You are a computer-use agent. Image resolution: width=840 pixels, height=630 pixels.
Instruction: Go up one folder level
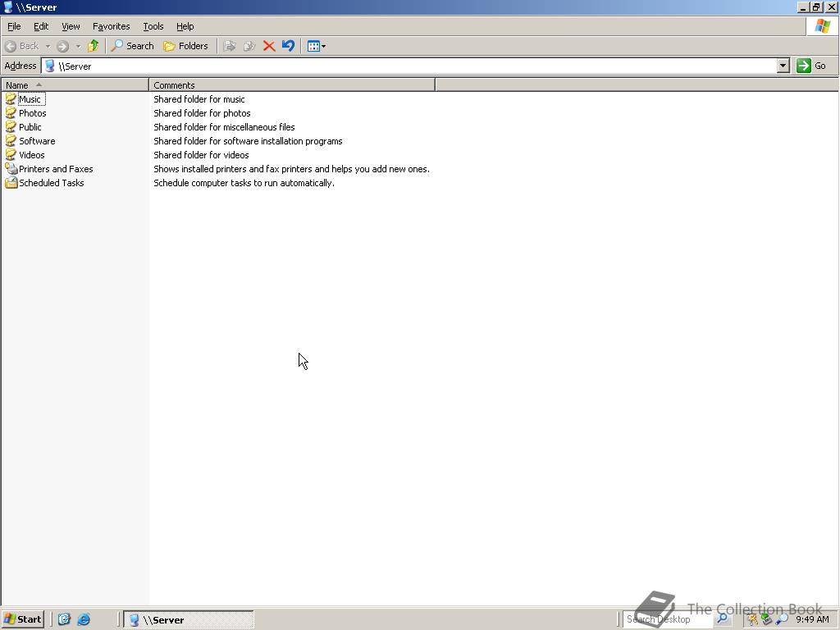[94, 46]
